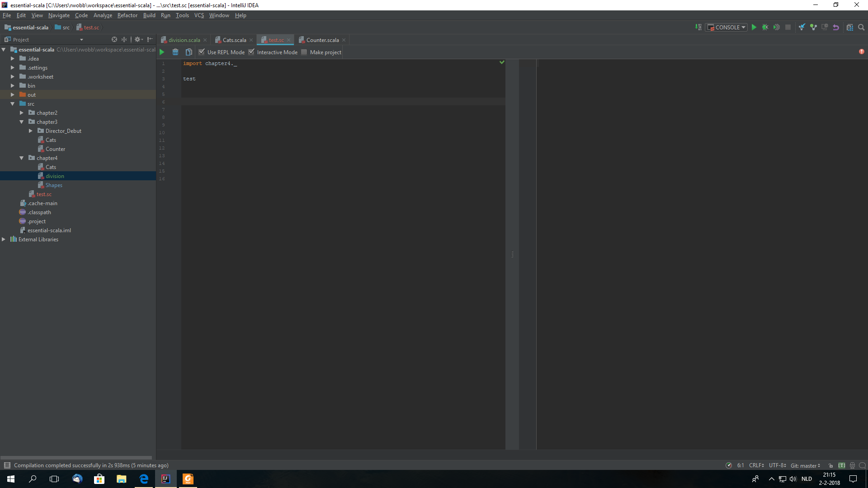This screenshot has width=868, height=488.
Task: Open Windows Action Center notifications icon
Action: click(853, 479)
